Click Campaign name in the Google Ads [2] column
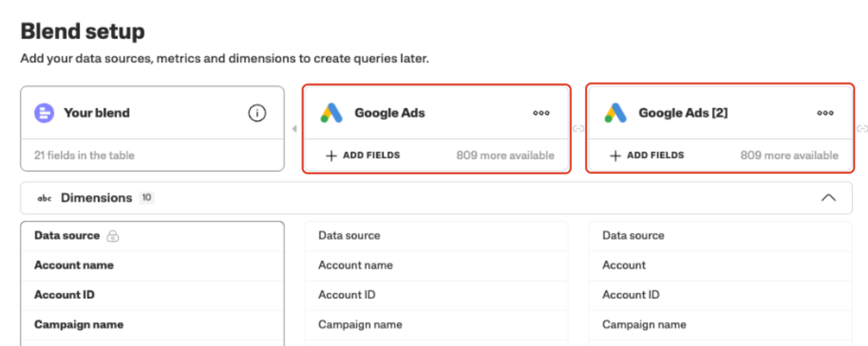The height and width of the screenshot is (346, 868). 720,325
